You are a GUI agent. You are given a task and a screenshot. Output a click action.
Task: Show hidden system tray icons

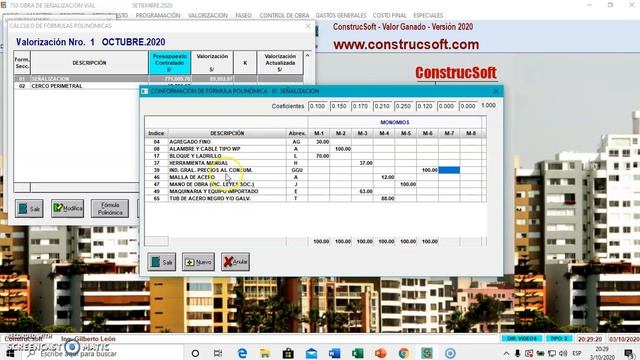tap(507, 353)
